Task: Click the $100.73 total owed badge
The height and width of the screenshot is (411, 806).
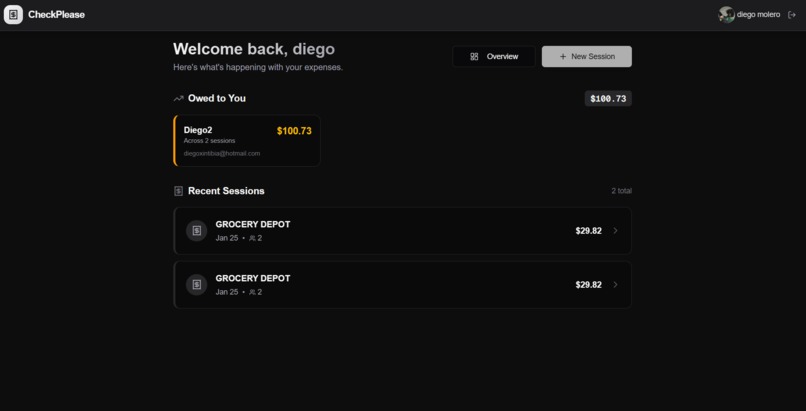Action: 608,99
